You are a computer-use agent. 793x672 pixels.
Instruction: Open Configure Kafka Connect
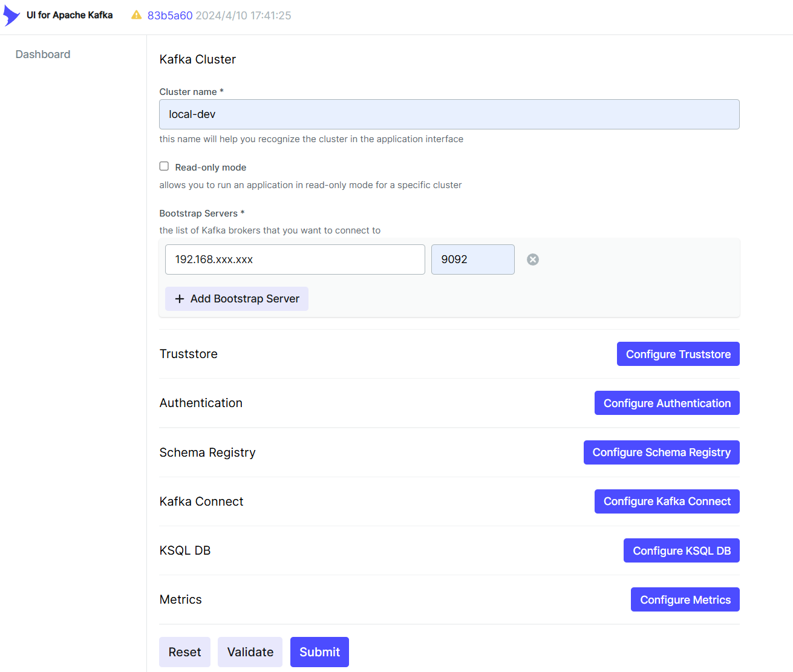[667, 501]
